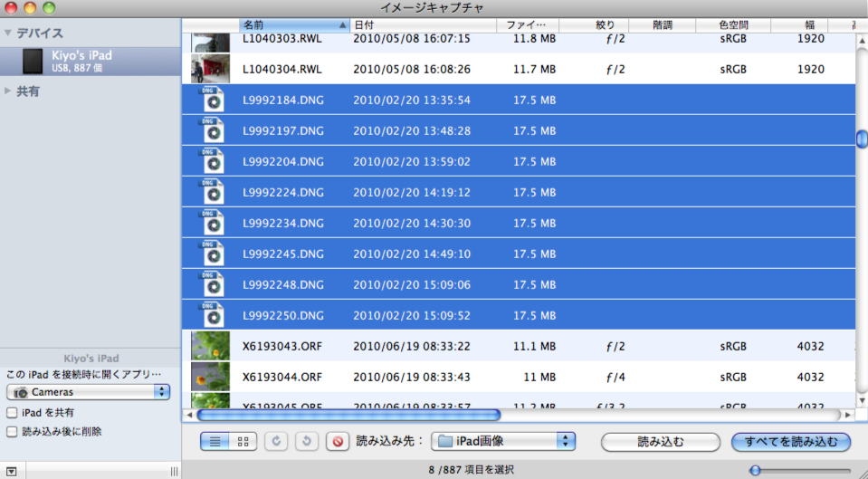The height and width of the screenshot is (479, 868).
Task: Toggle the sidebar panel button at bottom left
Action: [12, 471]
